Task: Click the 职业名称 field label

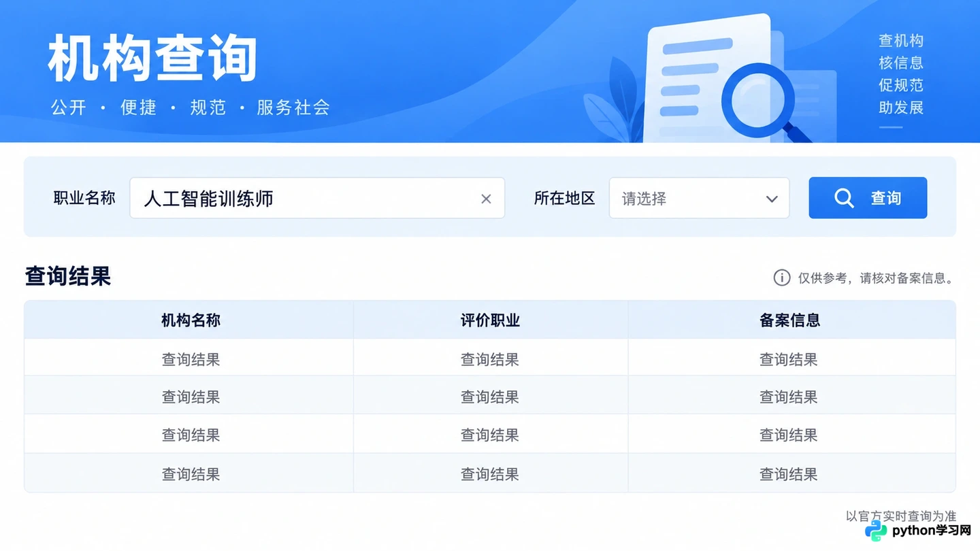Action: coord(84,198)
